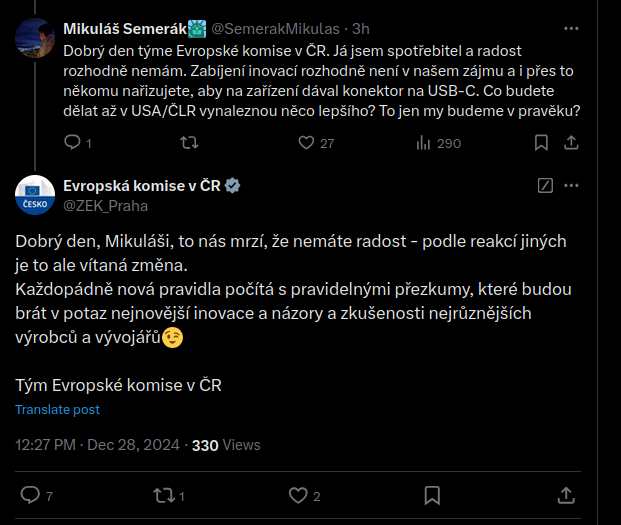Click the verified badge next to Evropská komise
This screenshot has width=621, height=525.
(232, 186)
